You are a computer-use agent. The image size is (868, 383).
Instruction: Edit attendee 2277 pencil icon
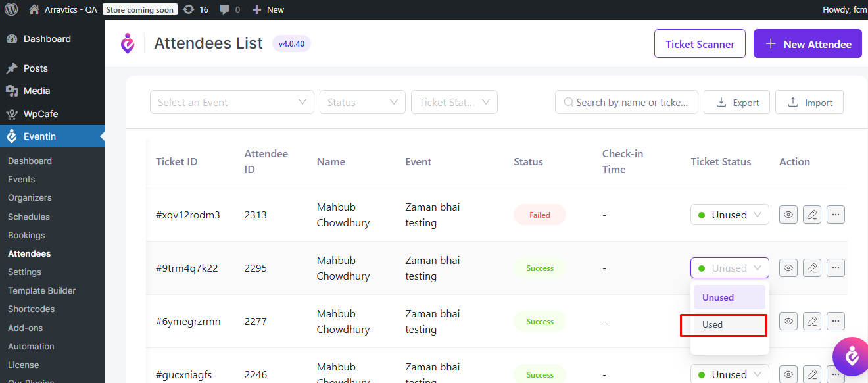pos(812,321)
